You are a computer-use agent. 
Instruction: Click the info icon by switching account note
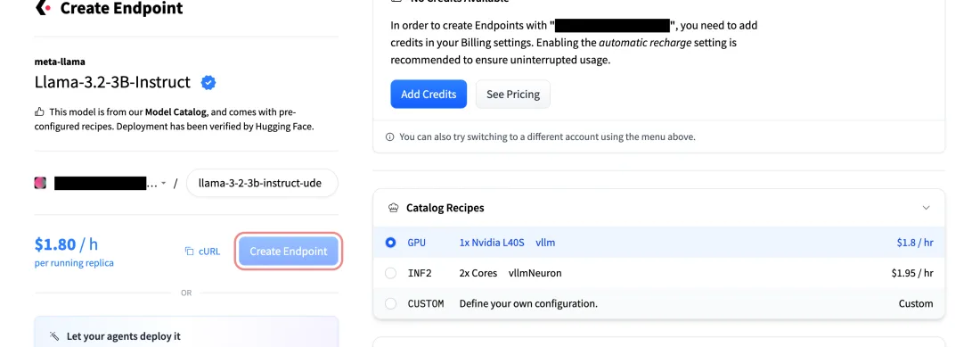390,136
